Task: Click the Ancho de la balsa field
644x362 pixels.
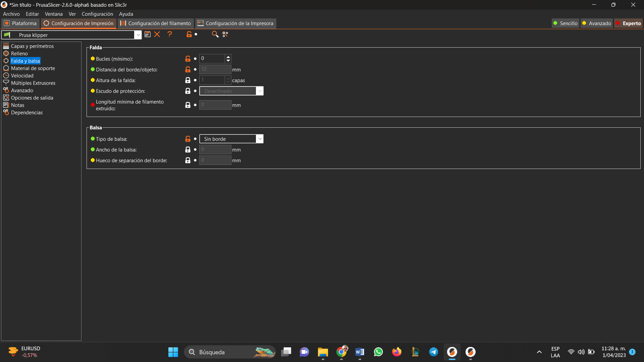Action: click(215, 149)
